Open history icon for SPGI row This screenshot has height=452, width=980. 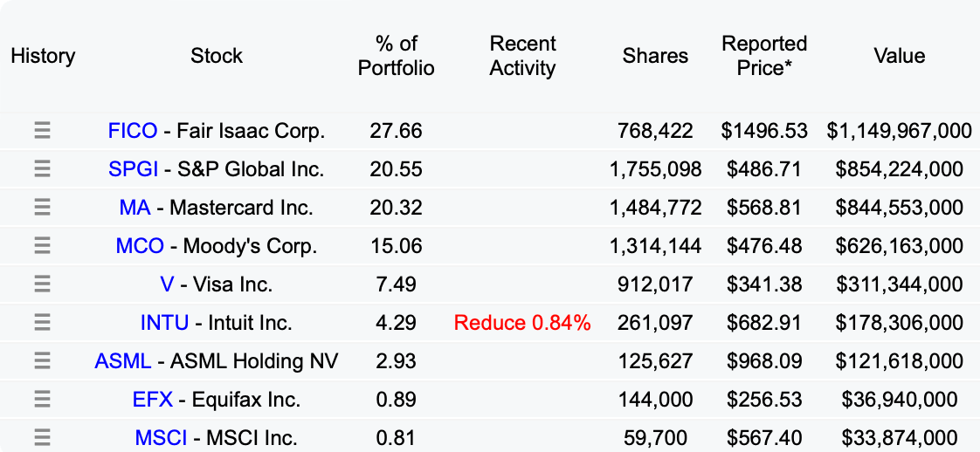pos(42,169)
